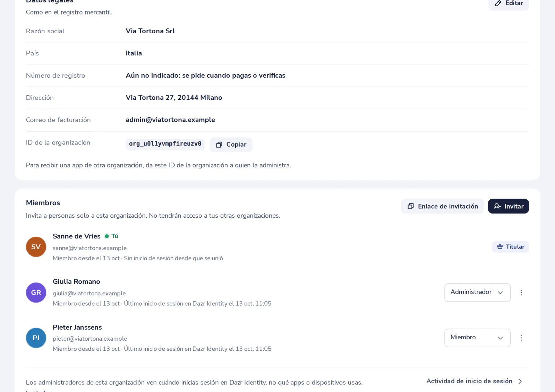555x392 pixels.
Task: Open more options menu for Giulia Romano
Action: pos(521,293)
